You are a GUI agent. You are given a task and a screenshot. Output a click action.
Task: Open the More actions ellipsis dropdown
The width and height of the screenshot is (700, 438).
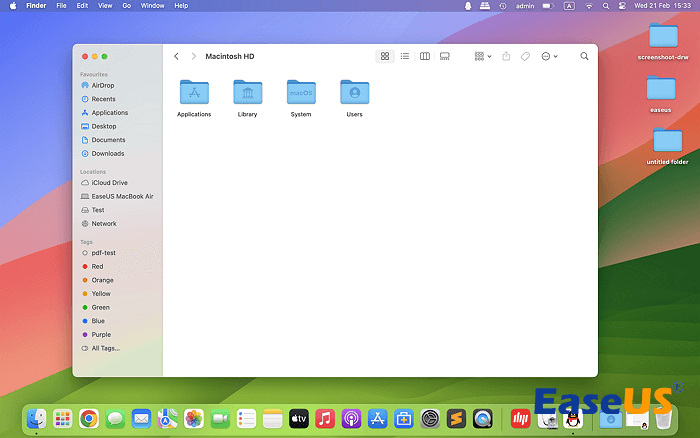click(x=549, y=57)
